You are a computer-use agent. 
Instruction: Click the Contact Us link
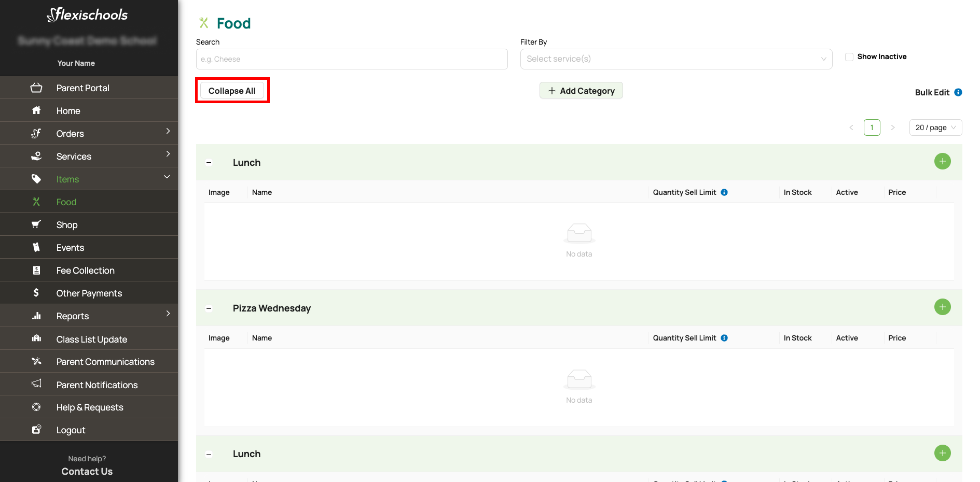[87, 472]
